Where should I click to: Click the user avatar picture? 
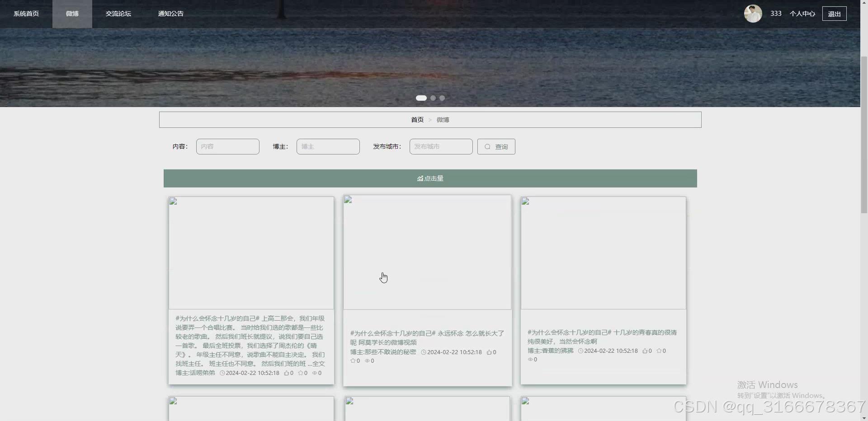coord(753,14)
